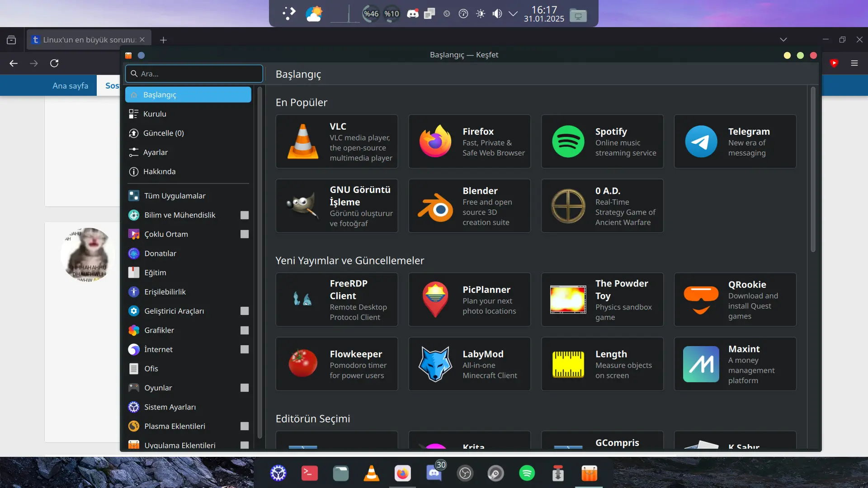Open the terminal from the dock

click(310, 473)
